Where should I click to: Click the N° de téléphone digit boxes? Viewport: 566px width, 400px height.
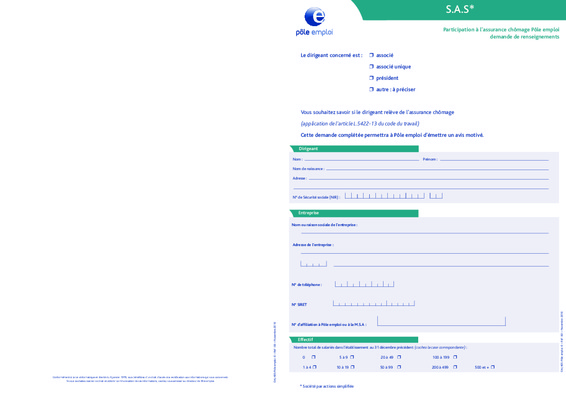coord(364,284)
